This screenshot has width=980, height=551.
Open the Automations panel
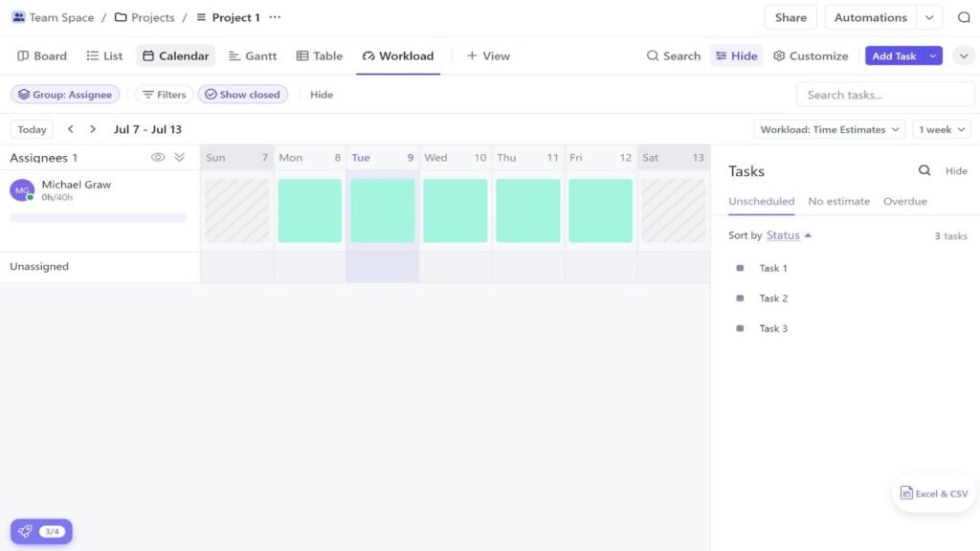870,17
